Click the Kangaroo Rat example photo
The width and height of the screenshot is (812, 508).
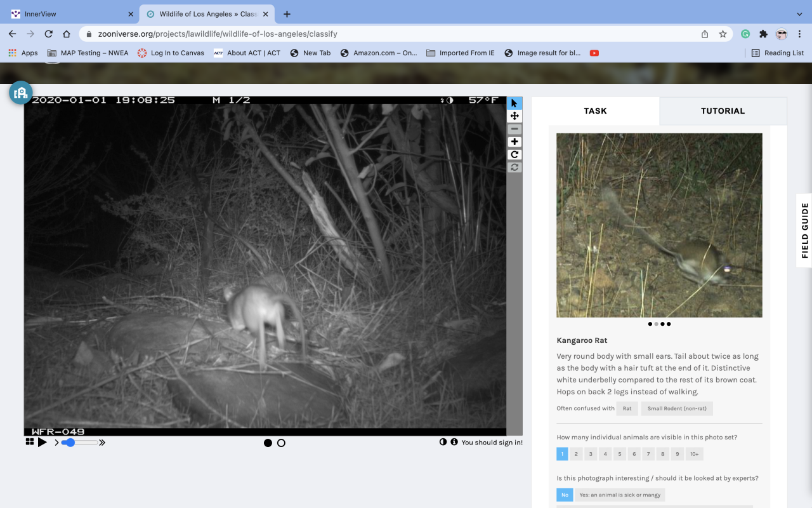(659, 225)
